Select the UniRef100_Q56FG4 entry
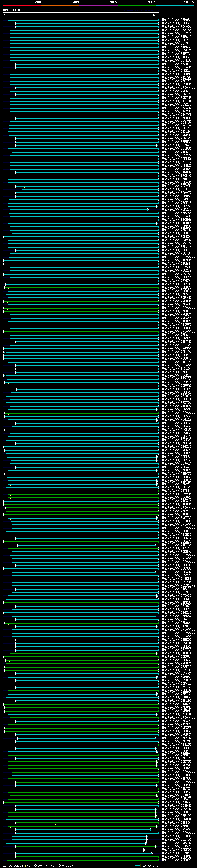 pos(176,443)
